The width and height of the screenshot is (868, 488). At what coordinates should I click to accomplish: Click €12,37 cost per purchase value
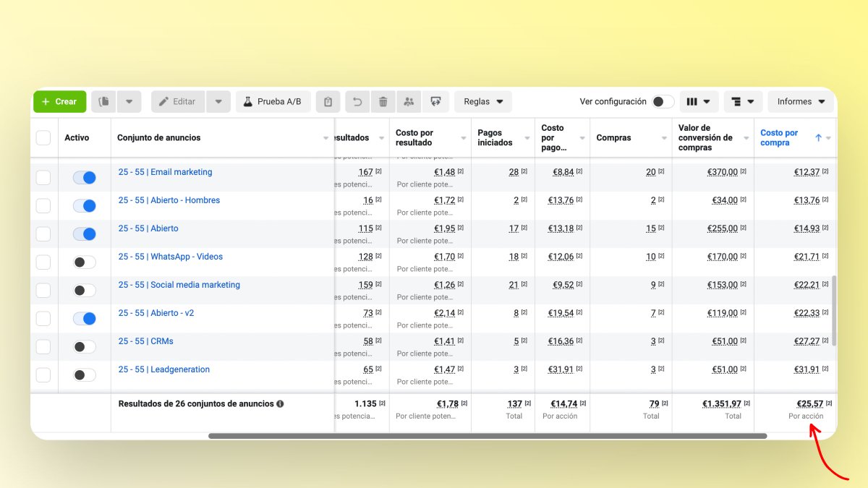(807, 172)
